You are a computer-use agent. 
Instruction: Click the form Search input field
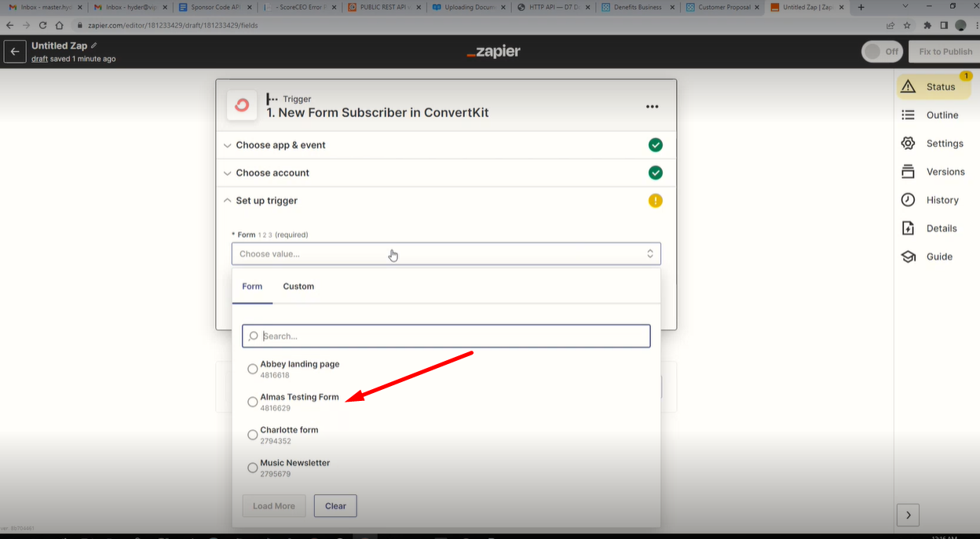point(446,336)
